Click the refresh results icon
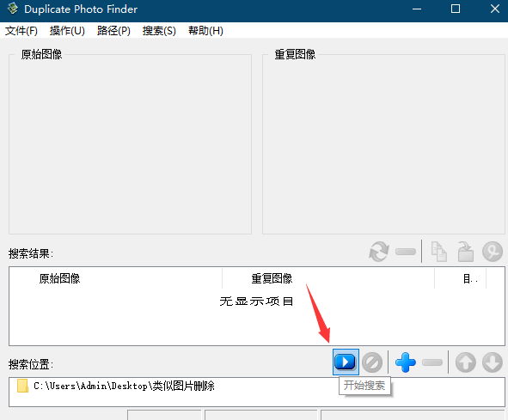The width and height of the screenshot is (508, 420). (379, 252)
